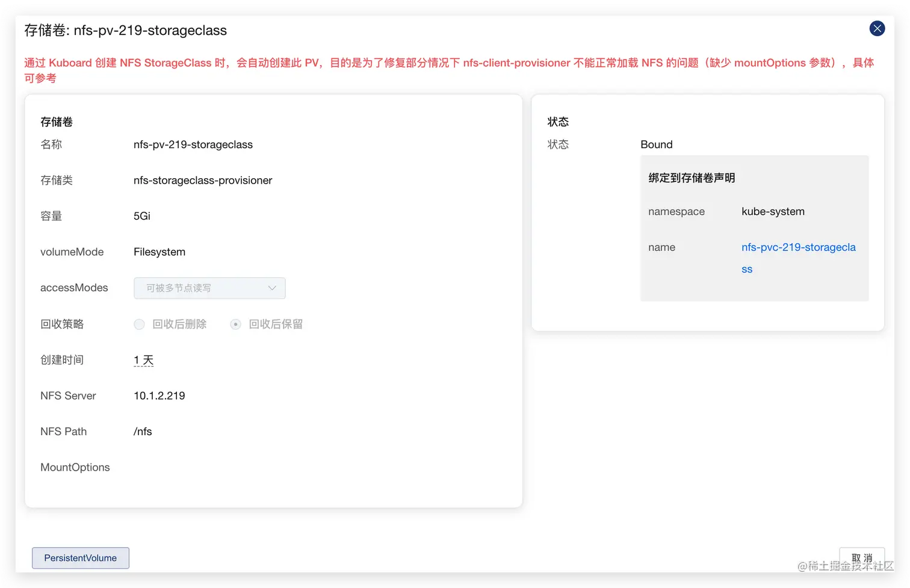Click the NFS Server address 10.1.2.219
This screenshot has height=588, width=910.
click(x=159, y=396)
